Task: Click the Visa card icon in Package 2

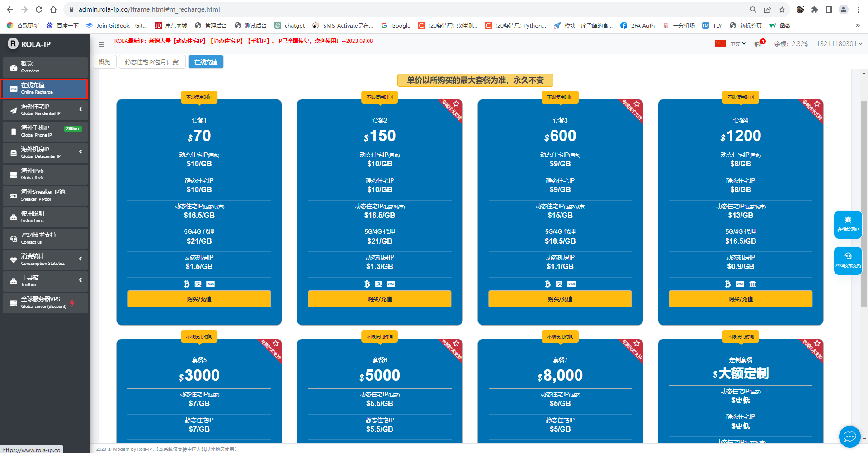Action: tap(391, 284)
